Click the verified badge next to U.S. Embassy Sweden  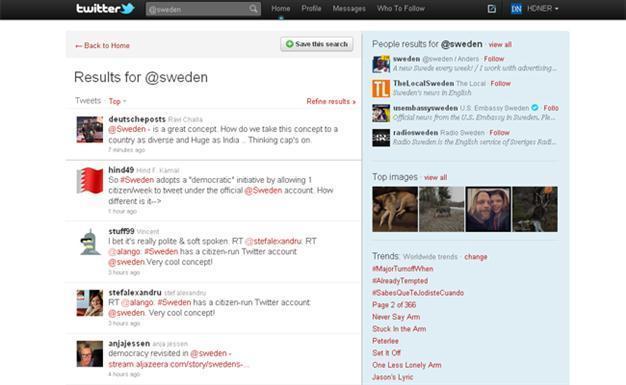pos(535,107)
